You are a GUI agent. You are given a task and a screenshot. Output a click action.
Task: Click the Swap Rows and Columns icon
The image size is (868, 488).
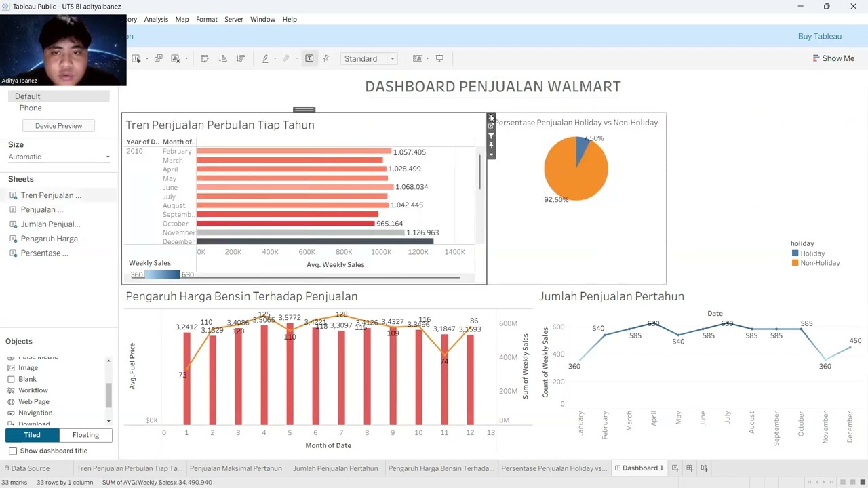point(204,59)
